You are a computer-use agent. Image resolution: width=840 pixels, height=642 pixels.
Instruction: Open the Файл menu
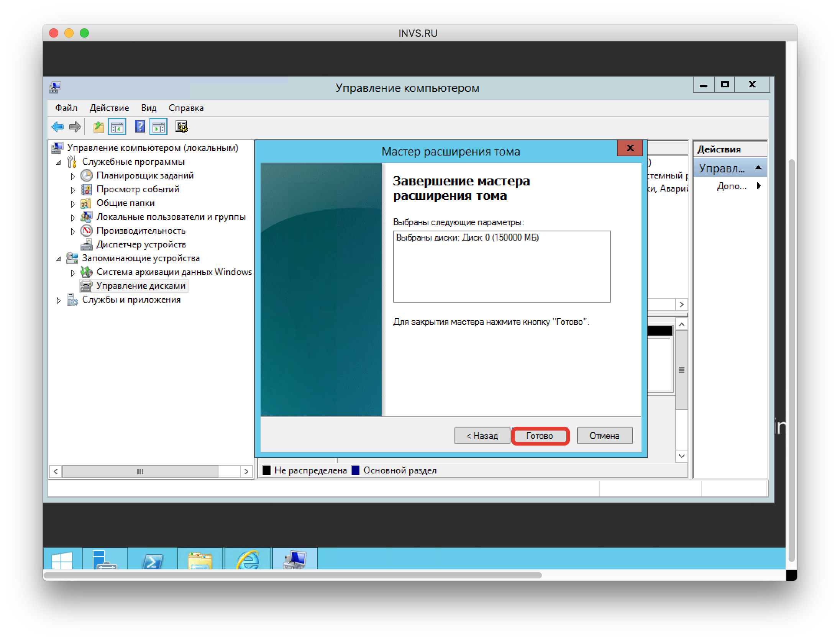[66, 108]
